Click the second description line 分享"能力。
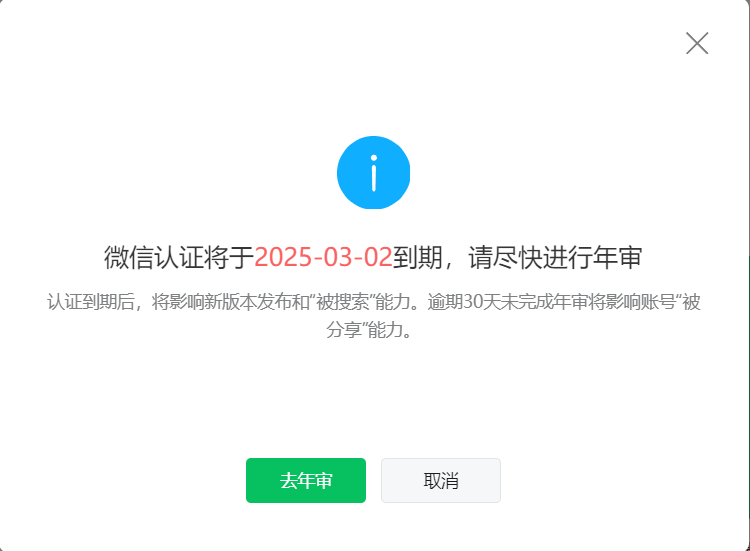Image resolution: width=750 pixels, height=551 pixels. click(369, 330)
